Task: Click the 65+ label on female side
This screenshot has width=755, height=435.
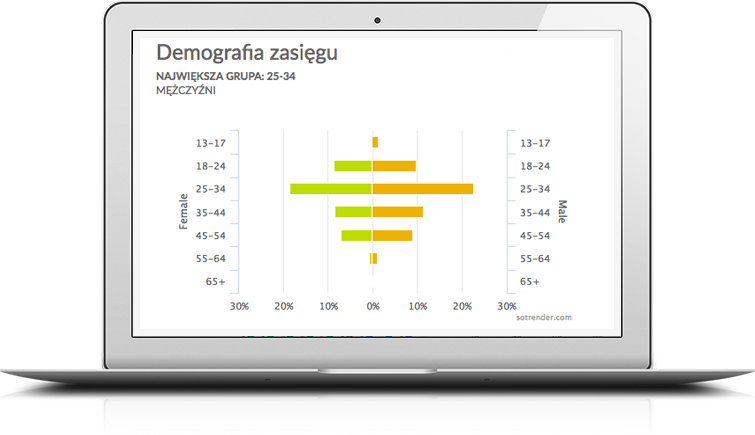Action: (x=216, y=282)
